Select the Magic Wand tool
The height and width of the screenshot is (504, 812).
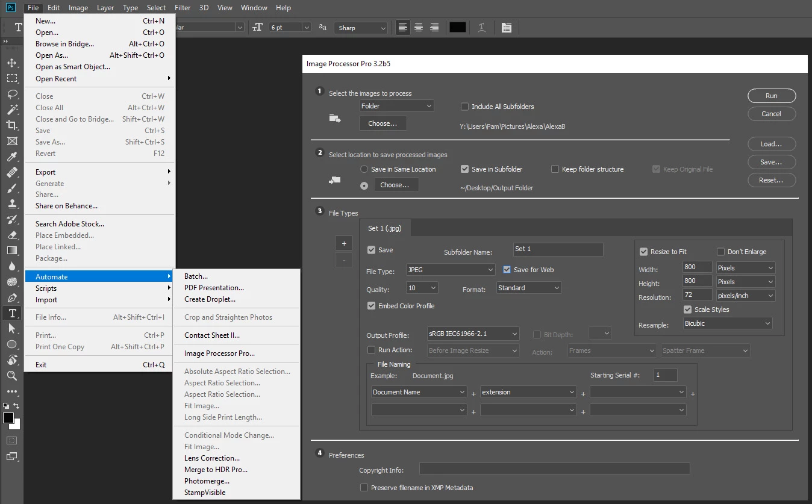coord(11,110)
